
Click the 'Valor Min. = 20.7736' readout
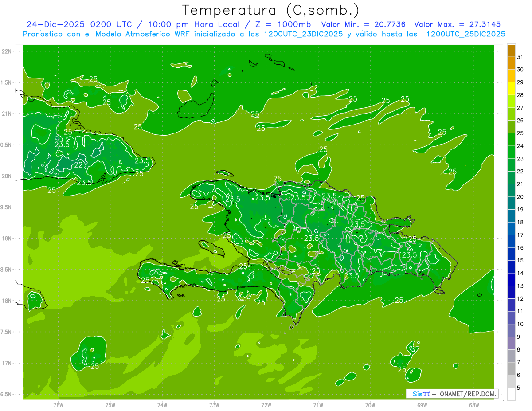point(363,24)
